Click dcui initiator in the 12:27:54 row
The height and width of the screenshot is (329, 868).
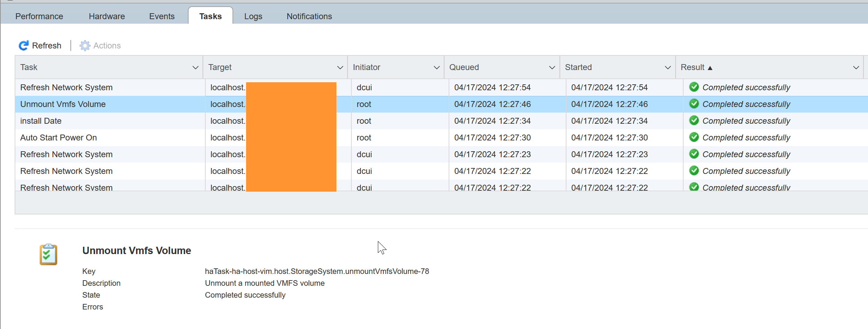click(x=364, y=87)
